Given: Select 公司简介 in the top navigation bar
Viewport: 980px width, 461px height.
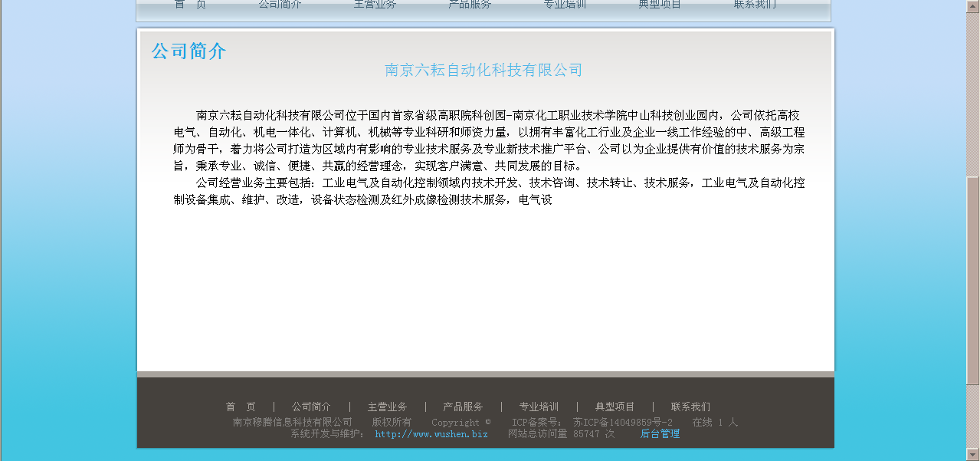Looking at the screenshot, I should tap(280, 5).
